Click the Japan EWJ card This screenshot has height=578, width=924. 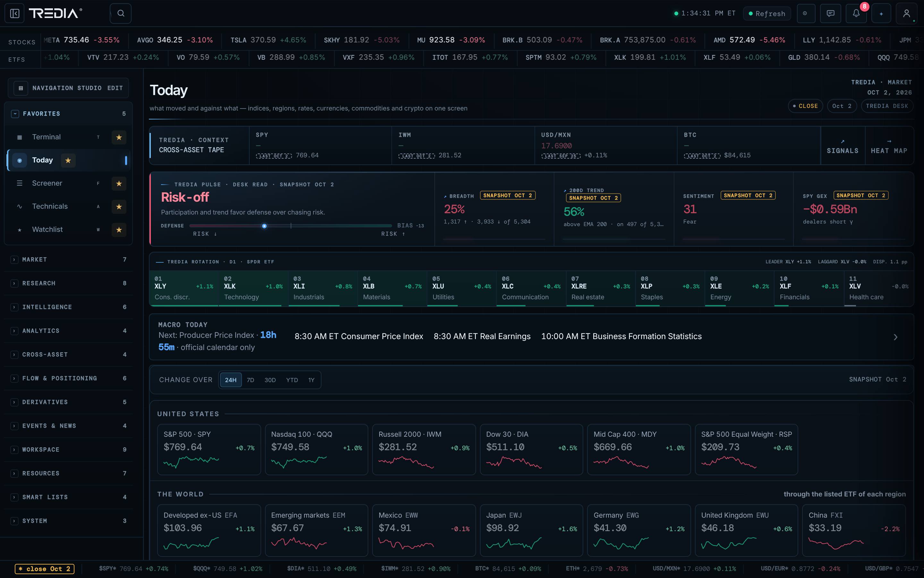click(532, 530)
